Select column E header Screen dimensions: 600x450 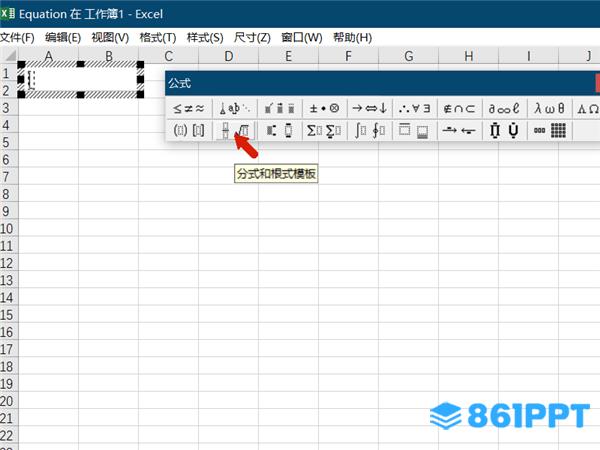(x=289, y=56)
